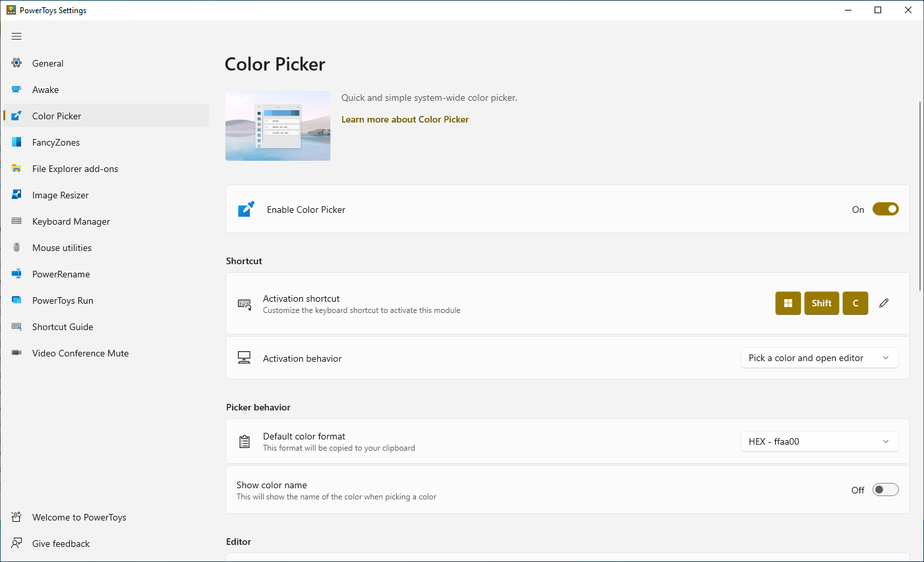924x562 pixels.
Task: Click the Activation shortcut keyboard icon
Action: pos(245,304)
